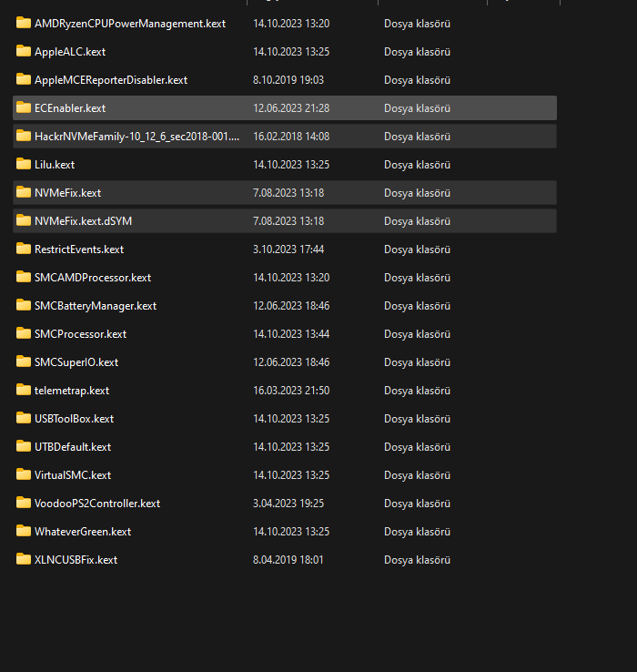Click the SMCProcessor.kext folder icon
Image resolution: width=637 pixels, height=672 pixels.
[24, 333]
